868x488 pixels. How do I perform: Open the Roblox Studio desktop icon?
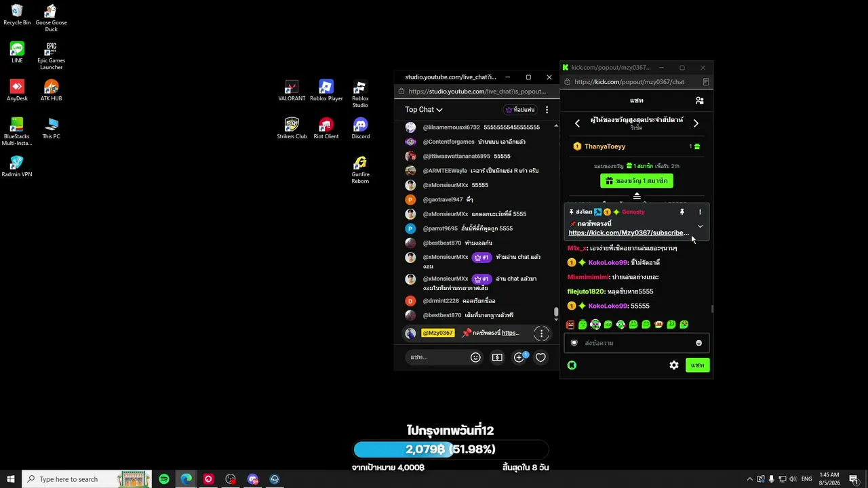tap(360, 94)
